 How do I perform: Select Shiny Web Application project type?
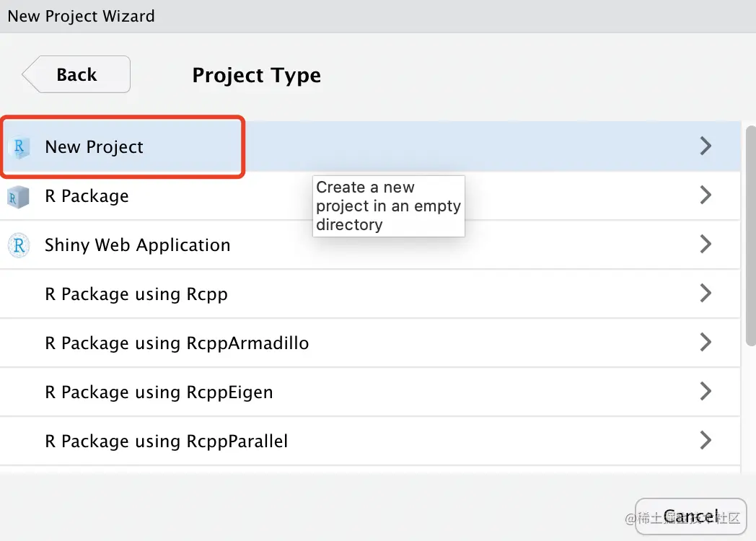[x=138, y=245]
